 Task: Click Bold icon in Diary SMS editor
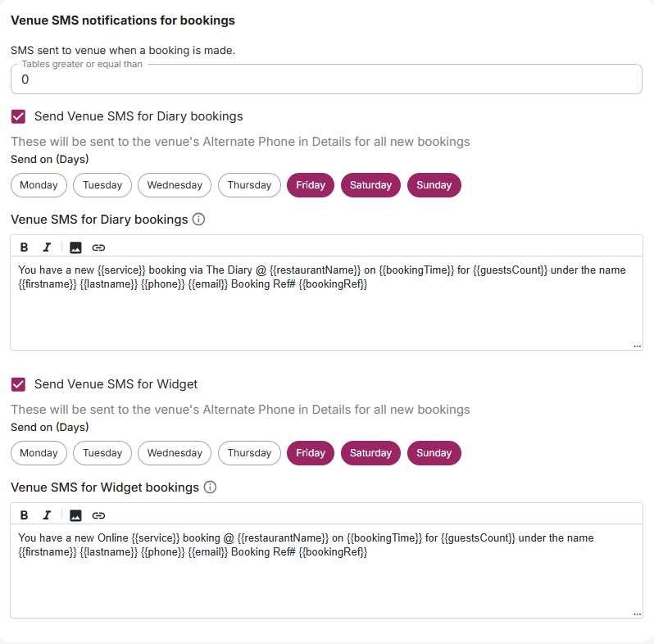(24, 247)
